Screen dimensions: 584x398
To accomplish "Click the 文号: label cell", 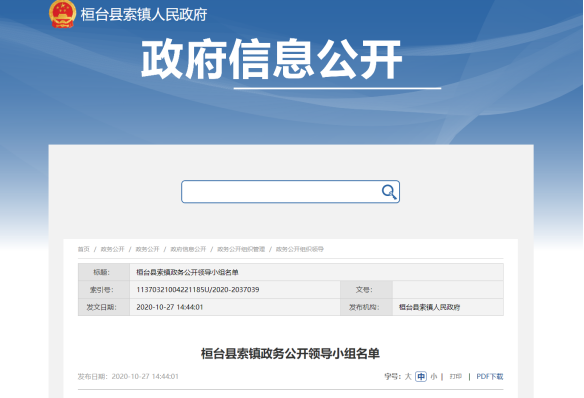I will [x=366, y=290].
